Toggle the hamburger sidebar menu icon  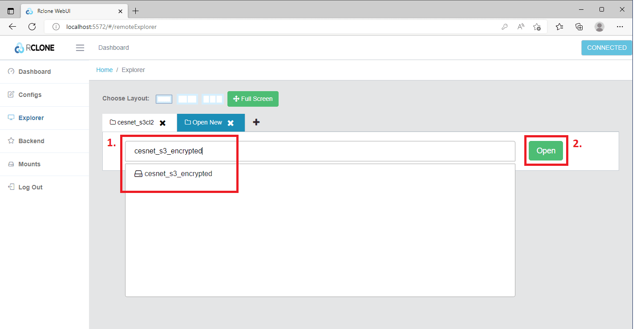click(x=80, y=48)
